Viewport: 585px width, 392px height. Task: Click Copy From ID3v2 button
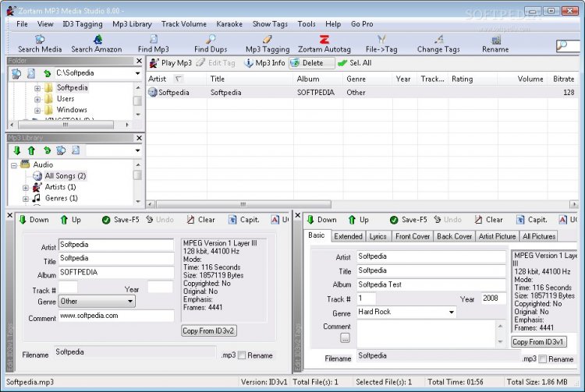point(209,331)
